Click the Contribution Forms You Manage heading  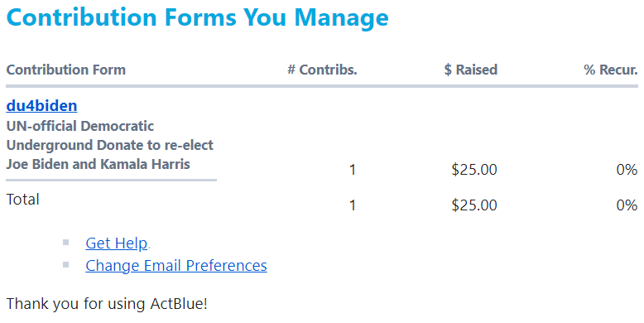[x=198, y=17]
